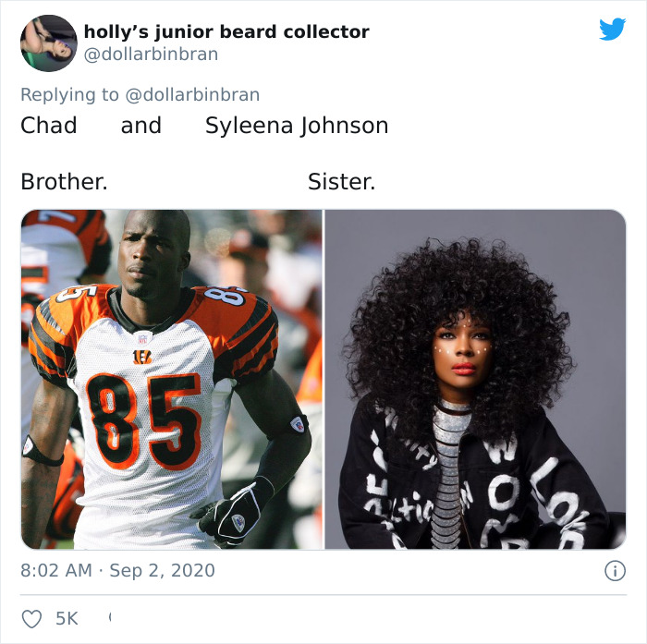
Task: Click the @dollarbinbran handle under the name
Action: point(151,54)
